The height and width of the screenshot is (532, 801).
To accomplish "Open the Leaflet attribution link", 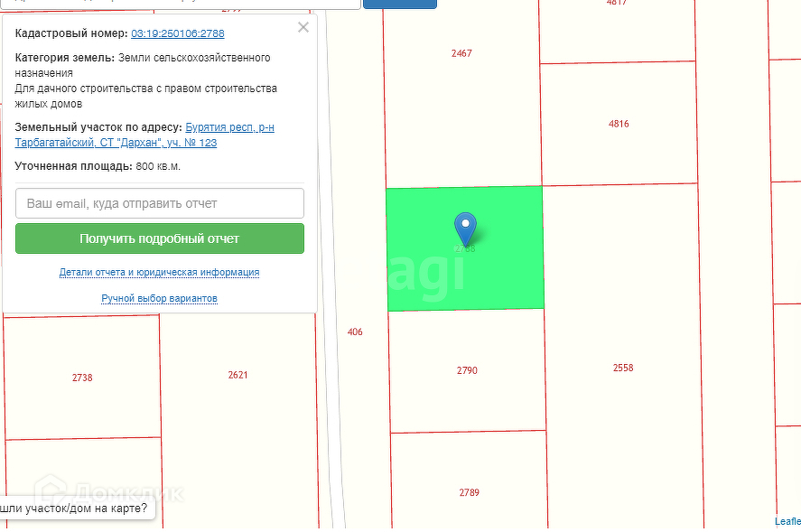I will [x=787, y=521].
